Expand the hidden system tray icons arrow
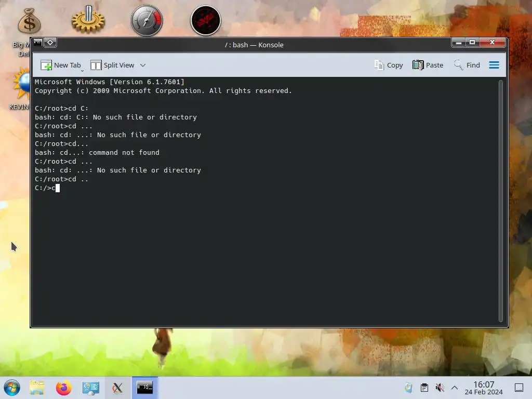The image size is (532, 399). point(455,388)
